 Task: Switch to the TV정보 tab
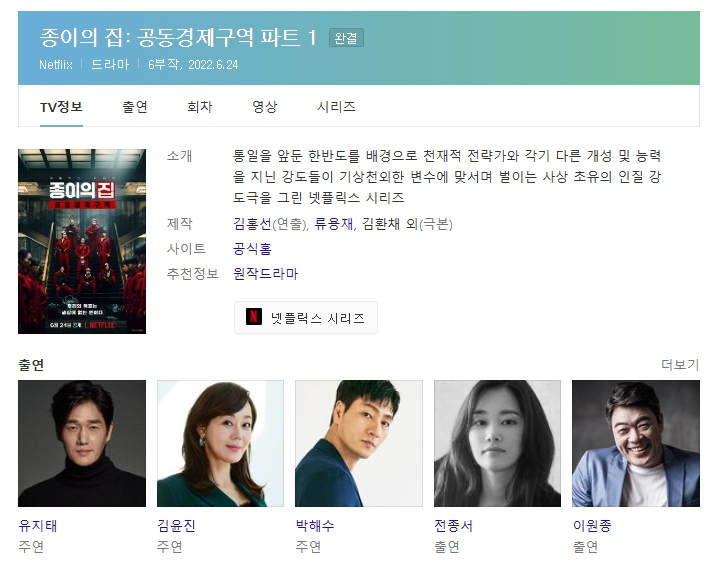[61, 107]
